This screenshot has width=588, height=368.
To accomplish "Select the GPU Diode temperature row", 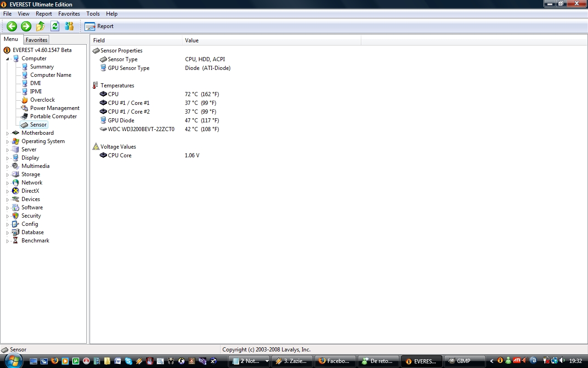I will [x=159, y=121].
